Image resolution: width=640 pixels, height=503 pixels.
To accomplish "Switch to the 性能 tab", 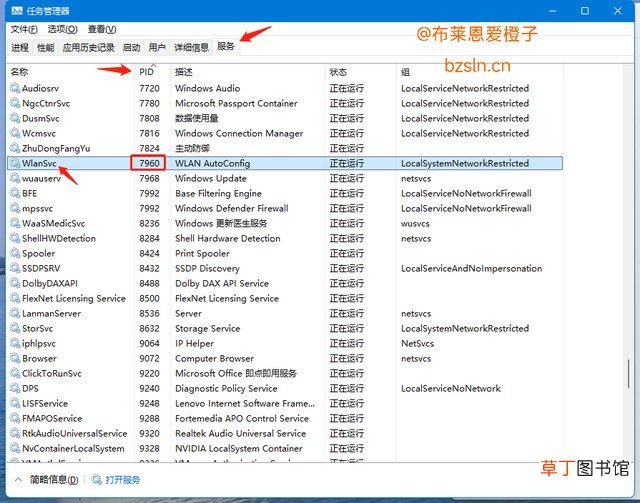I will 46,48.
